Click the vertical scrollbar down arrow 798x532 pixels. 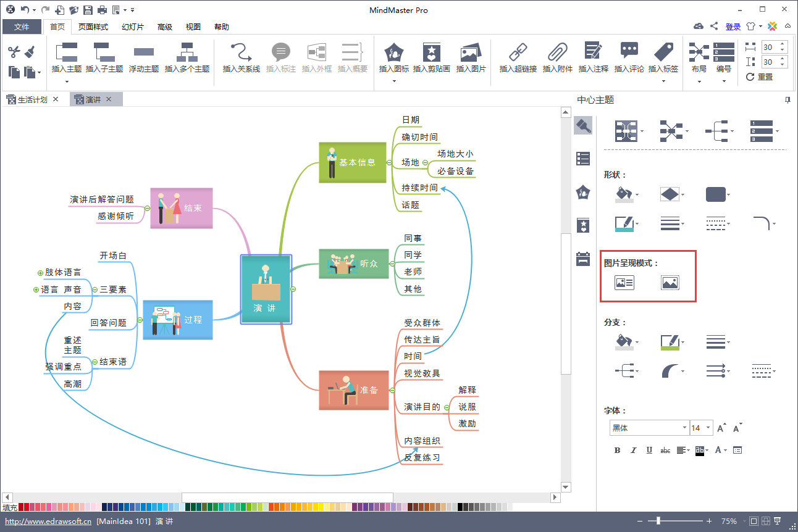(565, 487)
